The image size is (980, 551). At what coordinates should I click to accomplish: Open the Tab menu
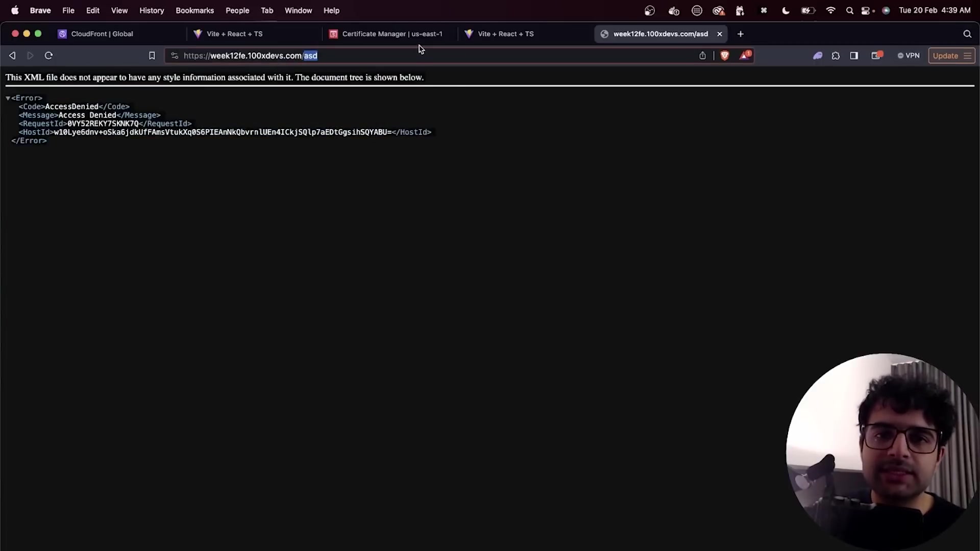point(267,10)
